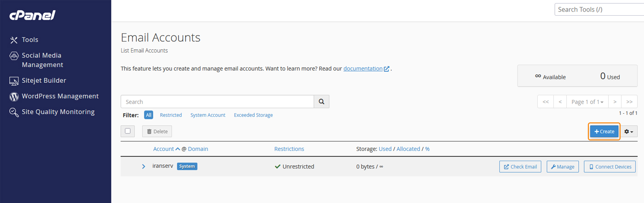Filter by Exceeded Storage

click(253, 115)
